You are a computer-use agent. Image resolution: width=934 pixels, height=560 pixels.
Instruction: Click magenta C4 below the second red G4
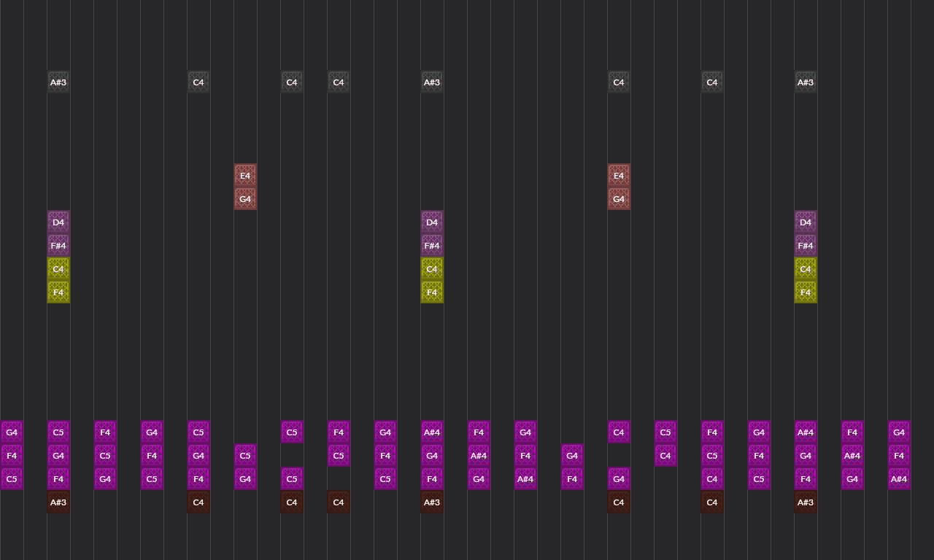click(619, 432)
